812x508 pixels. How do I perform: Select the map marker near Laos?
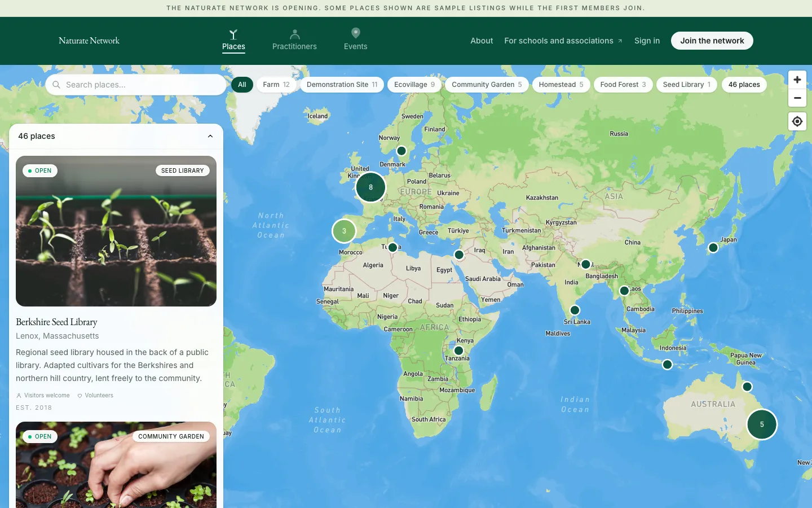pyautogui.click(x=624, y=291)
